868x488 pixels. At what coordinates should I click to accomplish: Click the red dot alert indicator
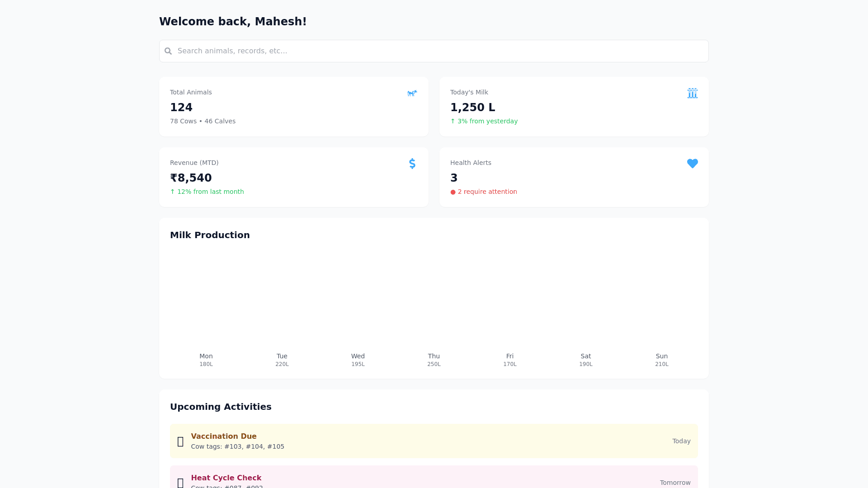[453, 192]
